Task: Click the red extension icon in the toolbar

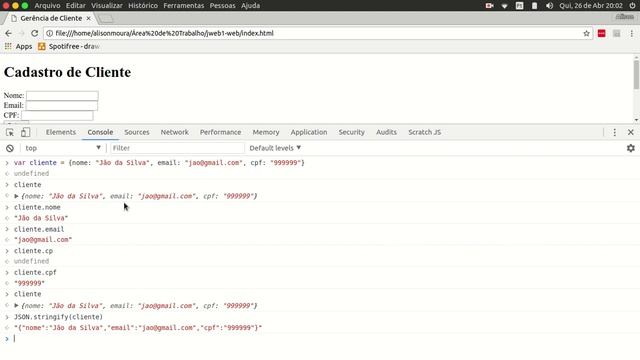Action: [x=602, y=33]
